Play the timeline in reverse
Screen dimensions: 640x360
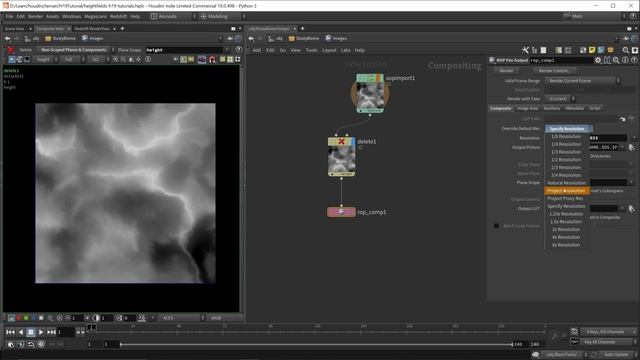[21, 332]
